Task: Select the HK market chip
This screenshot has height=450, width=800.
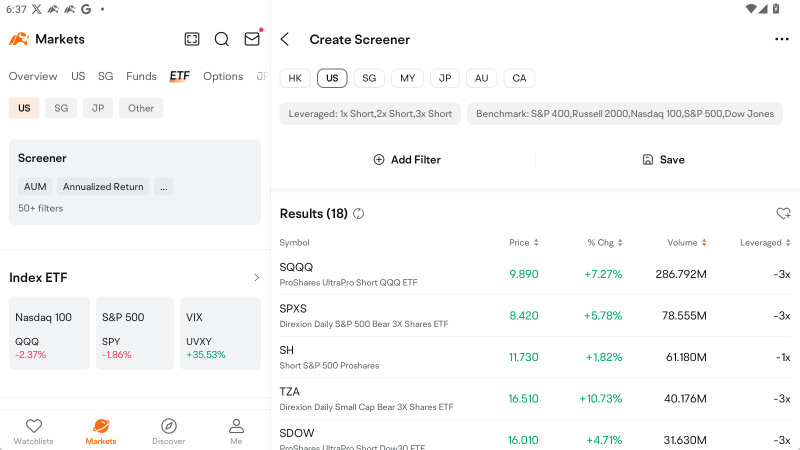Action: (x=295, y=78)
